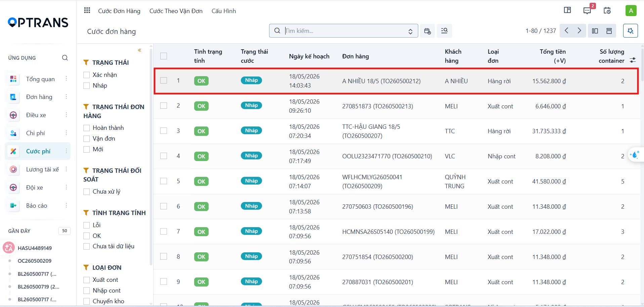Click the Tổng quan sidebar icon
This screenshot has width=644, height=307.
click(13, 79)
